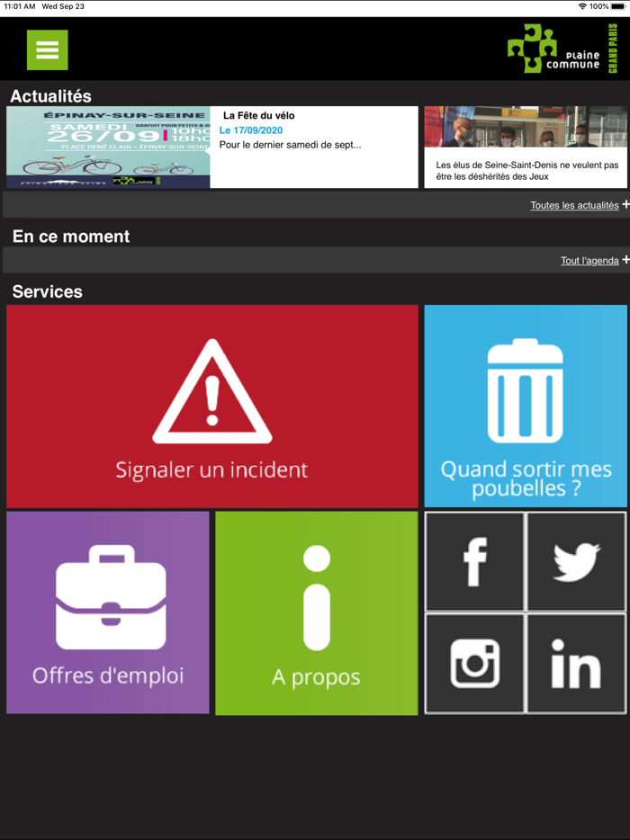Tap the white info "i" icon
Image resolution: width=630 pixels, height=840 pixels.
[x=317, y=598]
